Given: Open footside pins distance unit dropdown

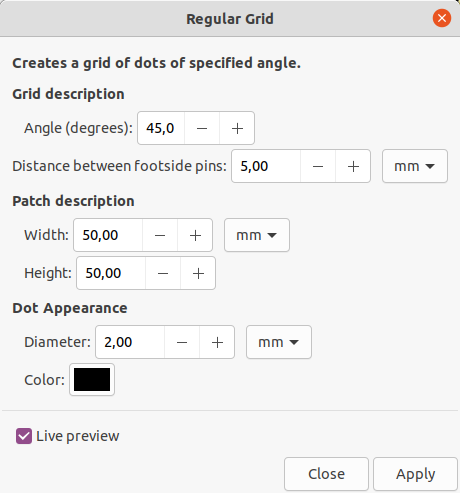Looking at the screenshot, I should [x=415, y=166].
